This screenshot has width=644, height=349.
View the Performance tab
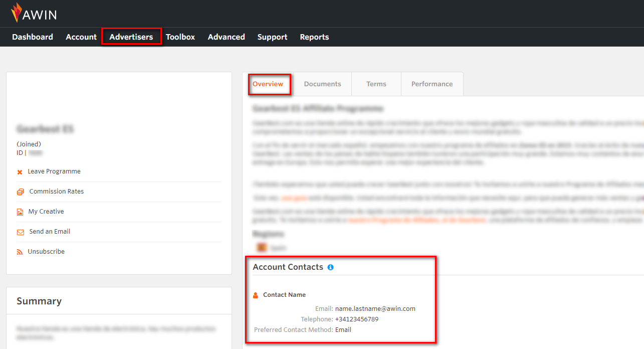tap(432, 84)
